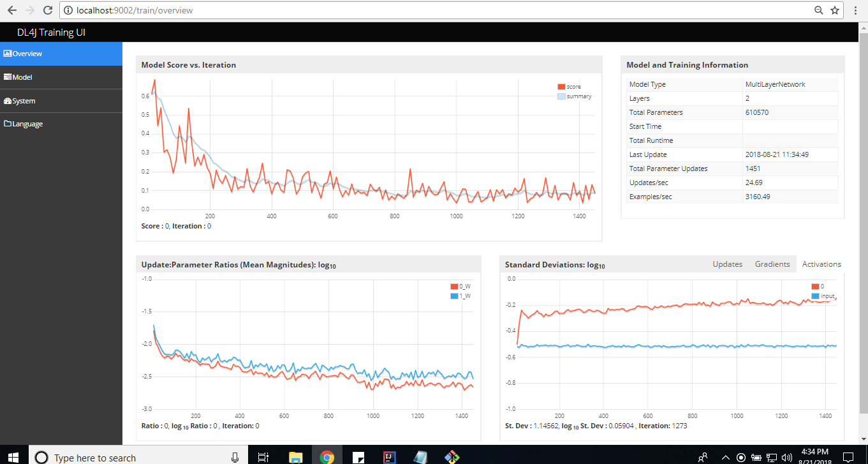Click the Model layers icon
The width and height of the screenshot is (868, 464).
click(8, 77)
